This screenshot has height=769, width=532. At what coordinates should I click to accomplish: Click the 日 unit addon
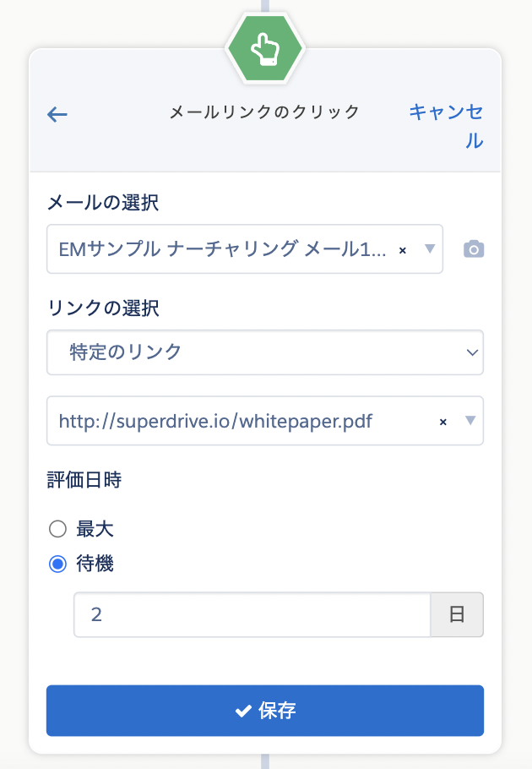(x=457, y=614)
